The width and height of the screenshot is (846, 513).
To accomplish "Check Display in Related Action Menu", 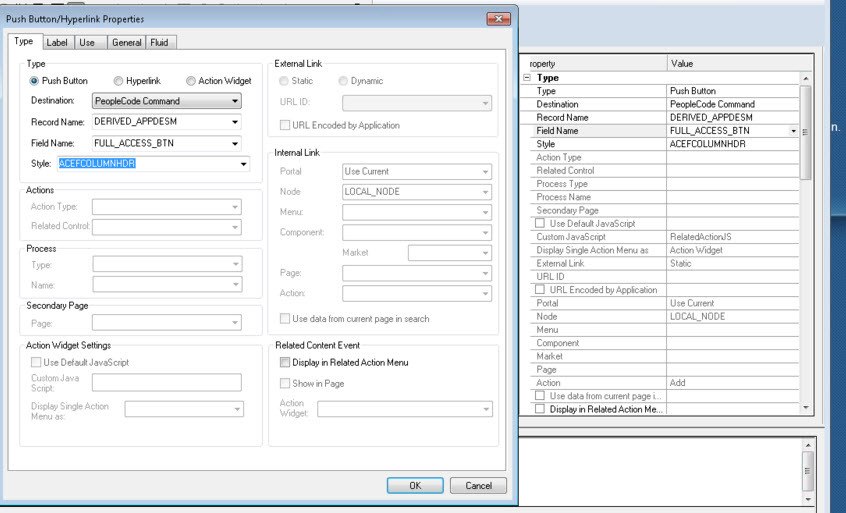I will pos(285,362).
